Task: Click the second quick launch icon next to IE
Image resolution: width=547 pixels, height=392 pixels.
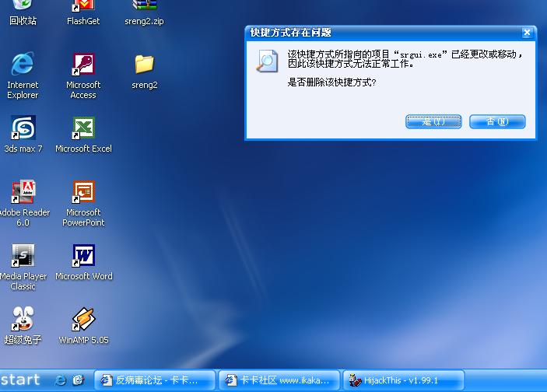Action: (x=79, y=380)
